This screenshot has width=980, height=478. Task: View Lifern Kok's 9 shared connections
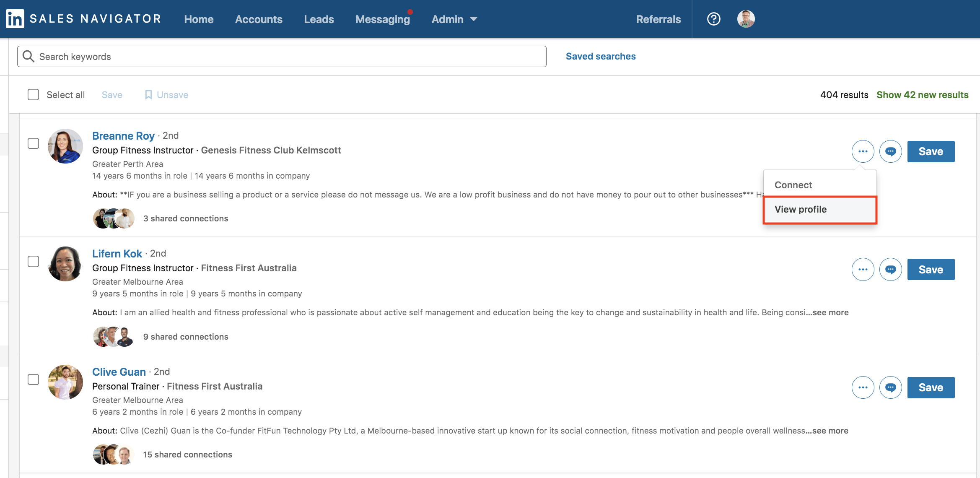186,337
